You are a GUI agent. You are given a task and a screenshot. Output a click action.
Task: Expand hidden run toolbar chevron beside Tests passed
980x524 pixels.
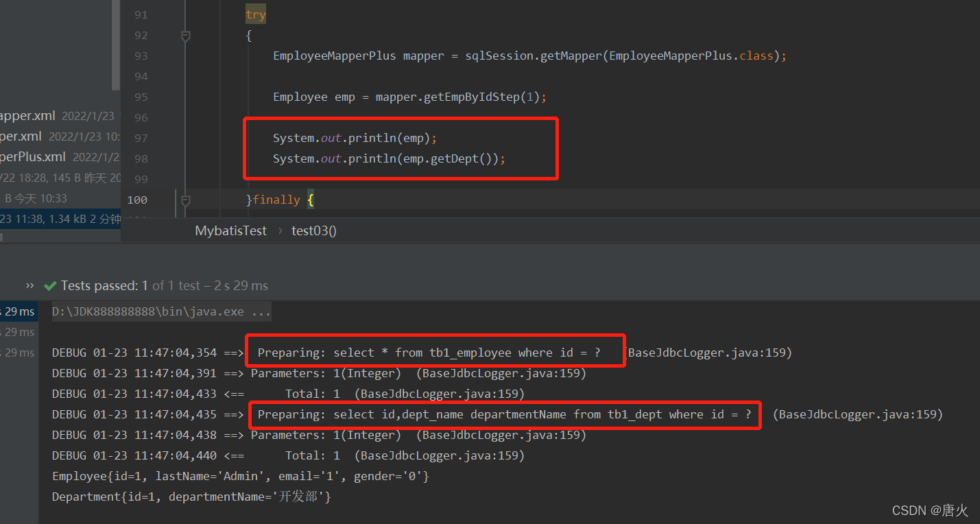pyautogui.click(x=29, y=285)
